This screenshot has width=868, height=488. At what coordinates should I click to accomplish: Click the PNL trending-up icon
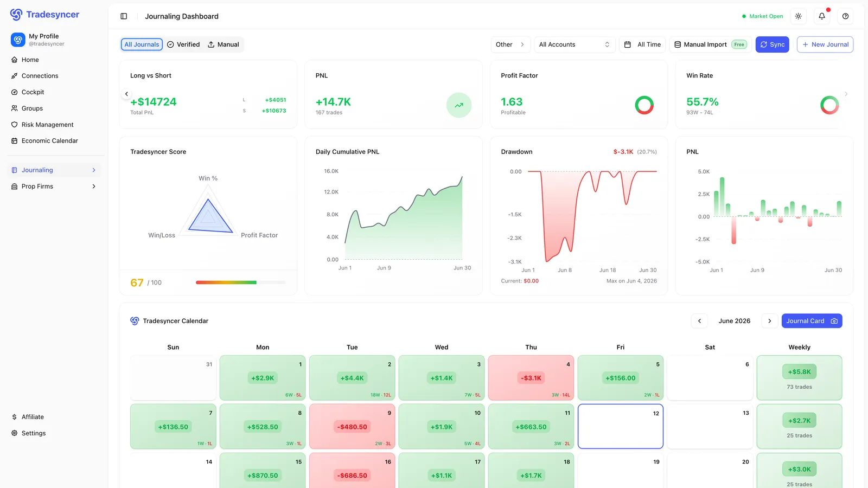click(x=459, y=105)
